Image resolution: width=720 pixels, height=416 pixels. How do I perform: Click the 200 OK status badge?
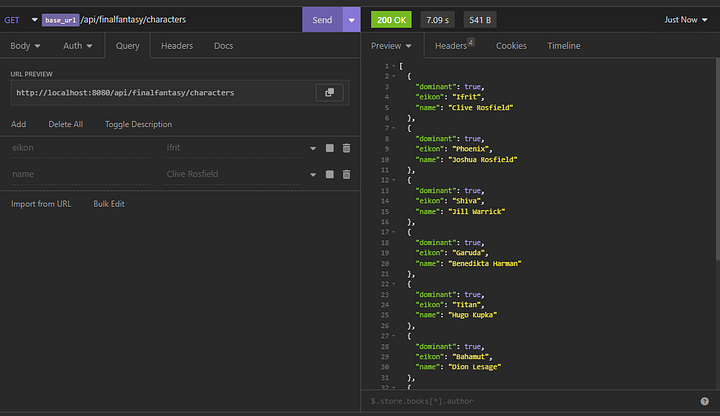(391, 20)
